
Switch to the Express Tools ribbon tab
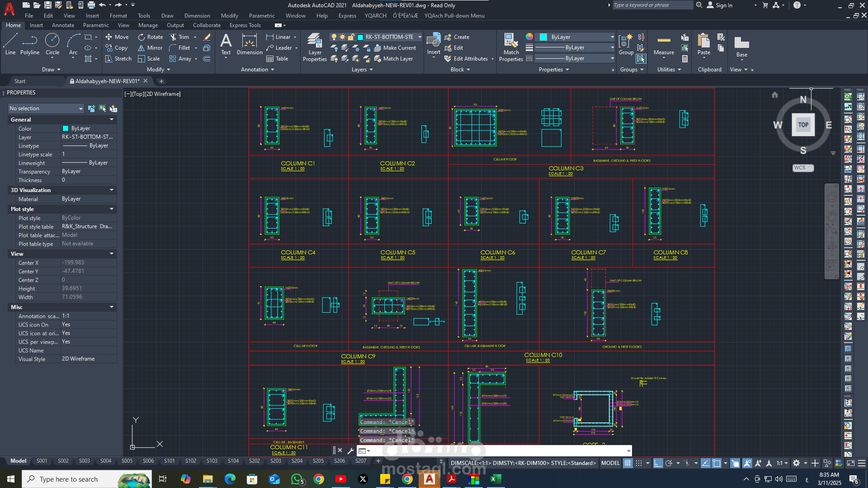tap(245, 25)
